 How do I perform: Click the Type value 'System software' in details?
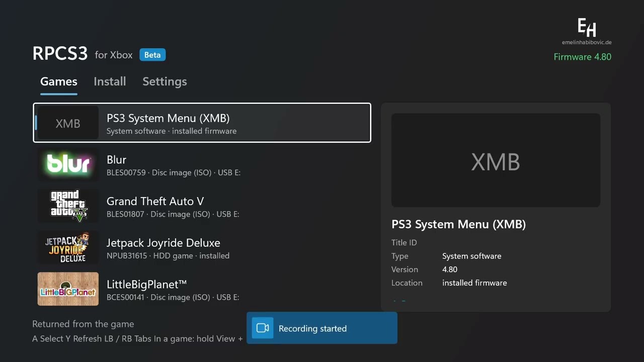click(472, 256)
